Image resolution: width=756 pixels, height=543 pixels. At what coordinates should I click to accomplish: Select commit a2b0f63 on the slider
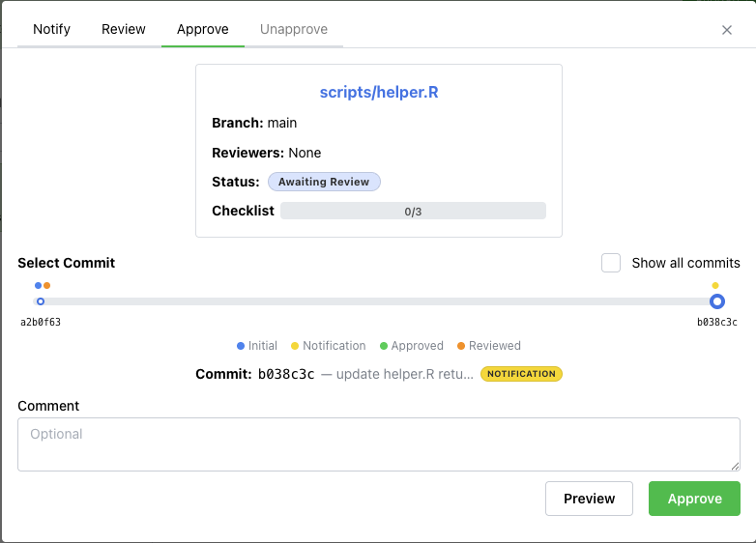click(x=41, y=301)
